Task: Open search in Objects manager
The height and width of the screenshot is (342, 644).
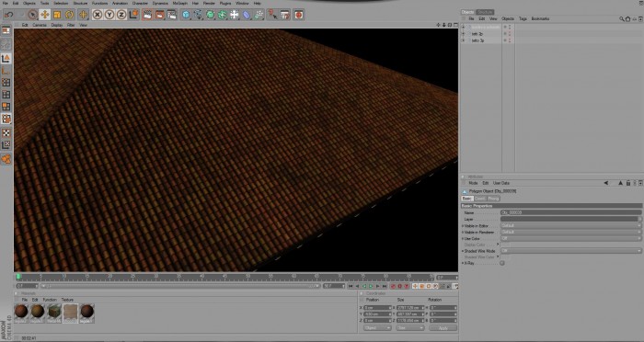Action: (x=622, y=19)
